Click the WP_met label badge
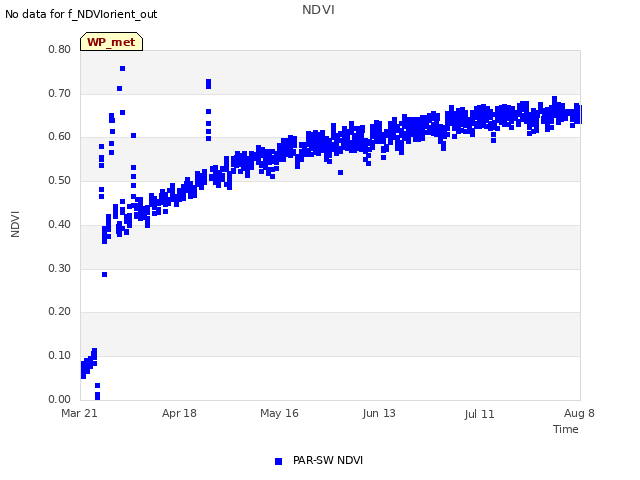This screenshot has height=480, width=640. (111, 42)
